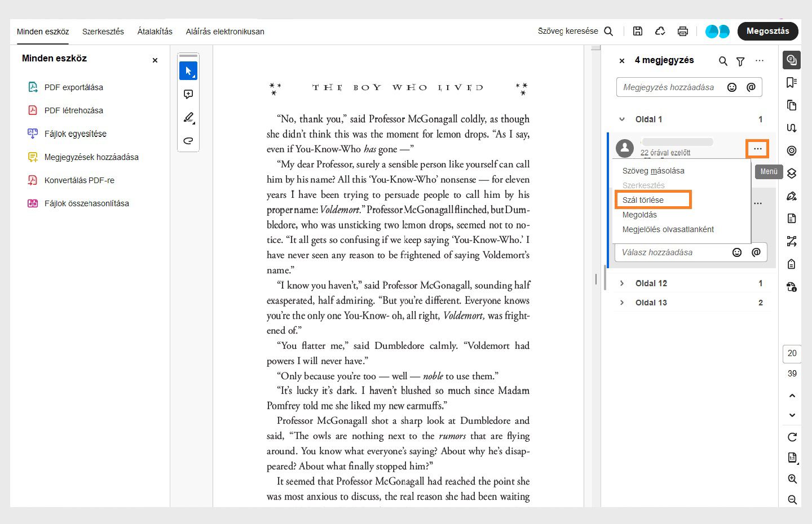Expand the Oldal 13 comment group
812x524 pixels.
click(622, 303)
